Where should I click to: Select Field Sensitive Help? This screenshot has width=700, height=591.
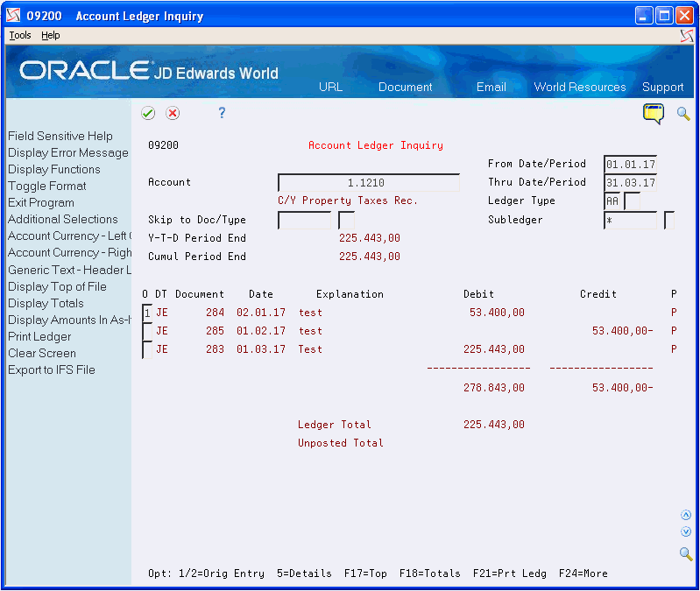coord(60,136)
